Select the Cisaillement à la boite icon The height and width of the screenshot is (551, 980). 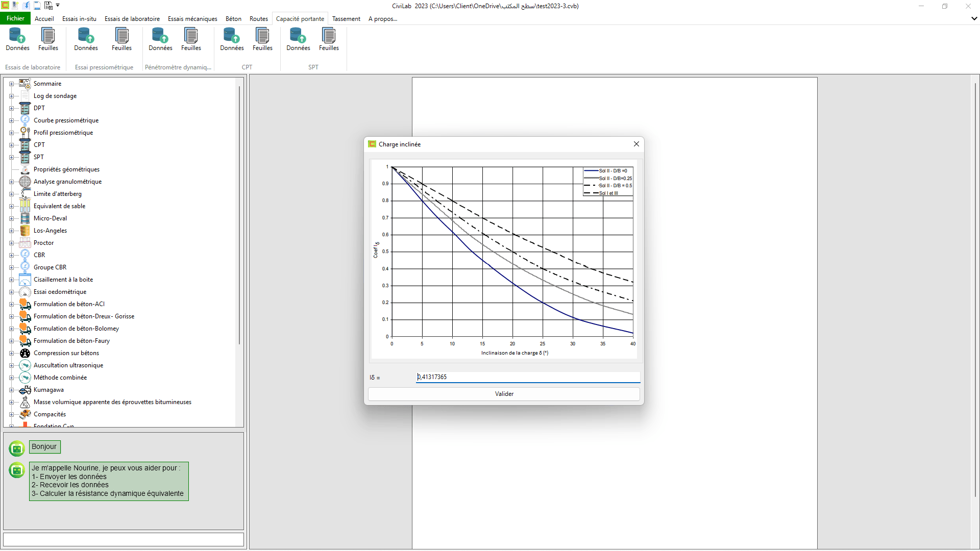point(25,280)
